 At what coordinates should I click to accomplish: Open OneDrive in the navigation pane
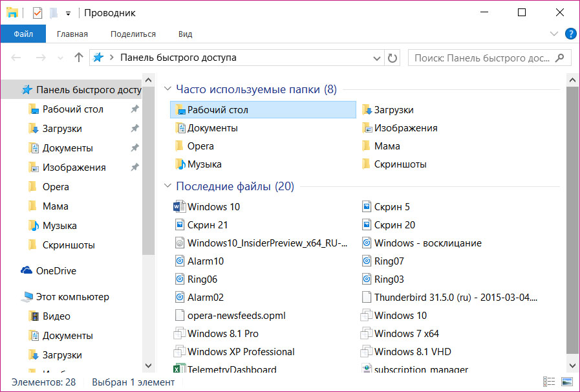pos(56,271)
